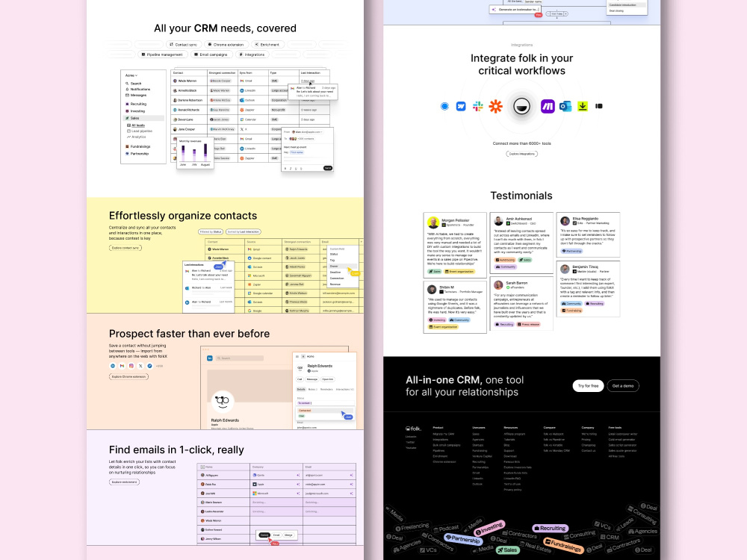
Task: Open Lead pipeline view in sidebar mockup
Action: [x=140, y=131]
